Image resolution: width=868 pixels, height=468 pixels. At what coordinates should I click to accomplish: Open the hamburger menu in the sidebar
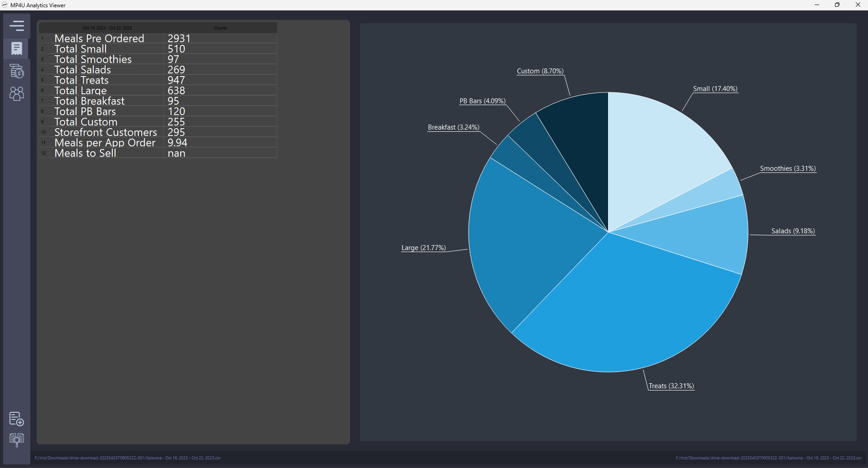pos(17,26)
